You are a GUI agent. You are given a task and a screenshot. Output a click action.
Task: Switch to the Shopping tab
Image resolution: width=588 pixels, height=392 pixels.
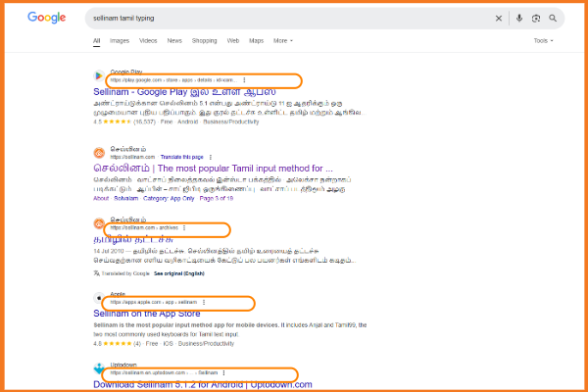point(205,40)
